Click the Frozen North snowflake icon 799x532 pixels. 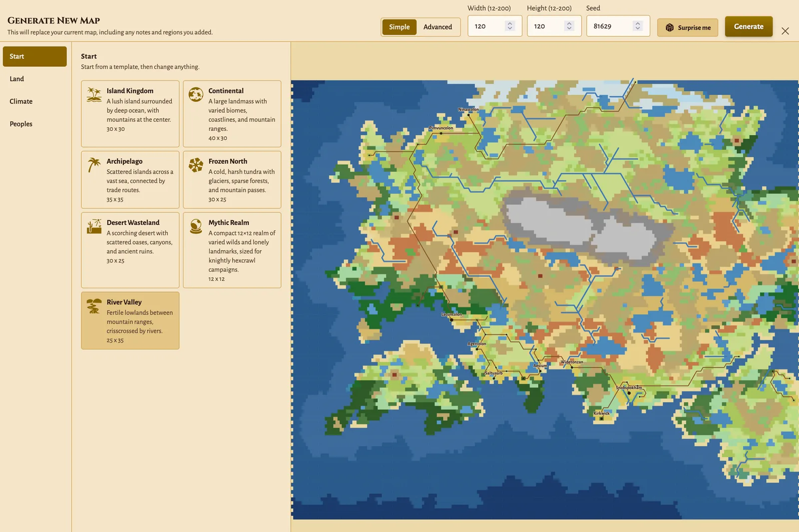click(196, 165)
